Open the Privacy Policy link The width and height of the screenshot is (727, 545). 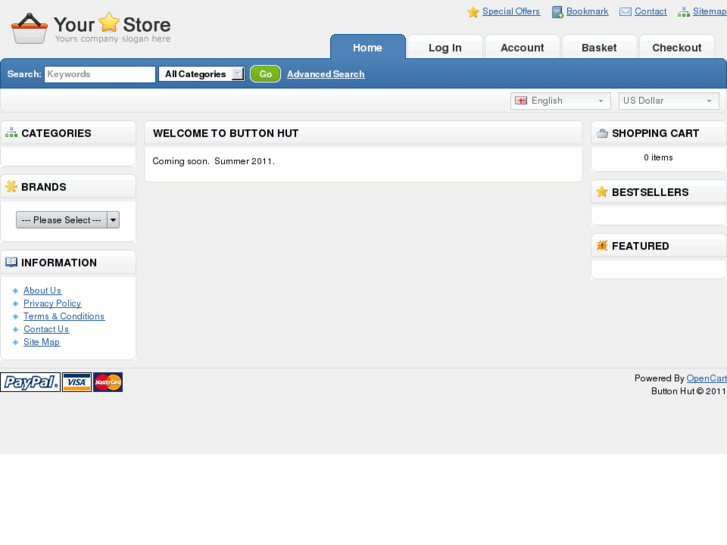pyautogui.click(x=52, y=303)
